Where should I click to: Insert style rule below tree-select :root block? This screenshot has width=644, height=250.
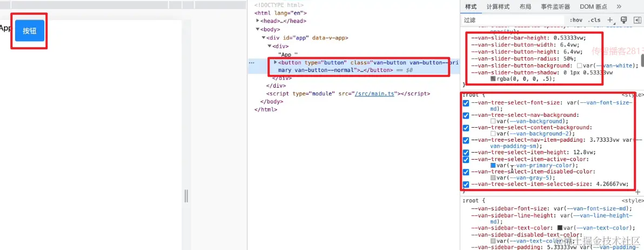coord(638,192)
